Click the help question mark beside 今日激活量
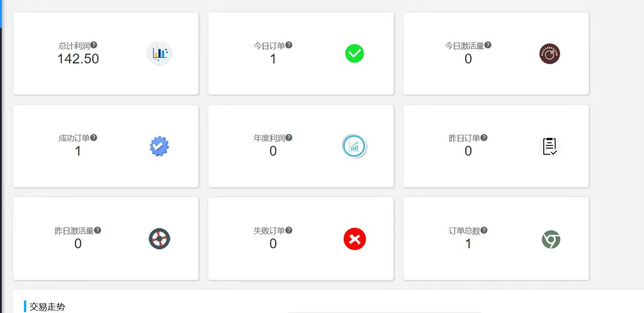 click(488, 45)
